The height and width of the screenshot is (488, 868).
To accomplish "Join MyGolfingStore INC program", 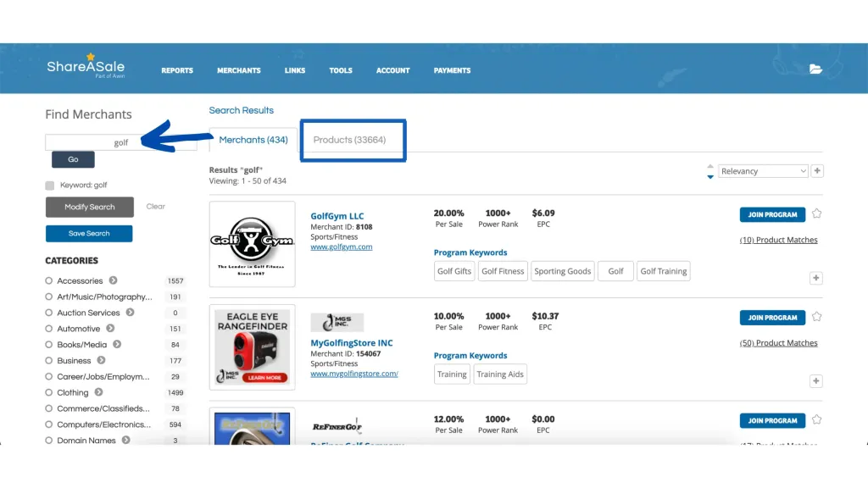I will (x=772, y=318).
